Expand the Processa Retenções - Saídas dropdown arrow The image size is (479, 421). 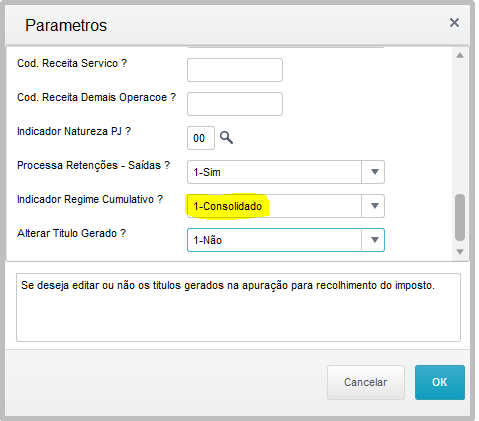click(373, 172)
